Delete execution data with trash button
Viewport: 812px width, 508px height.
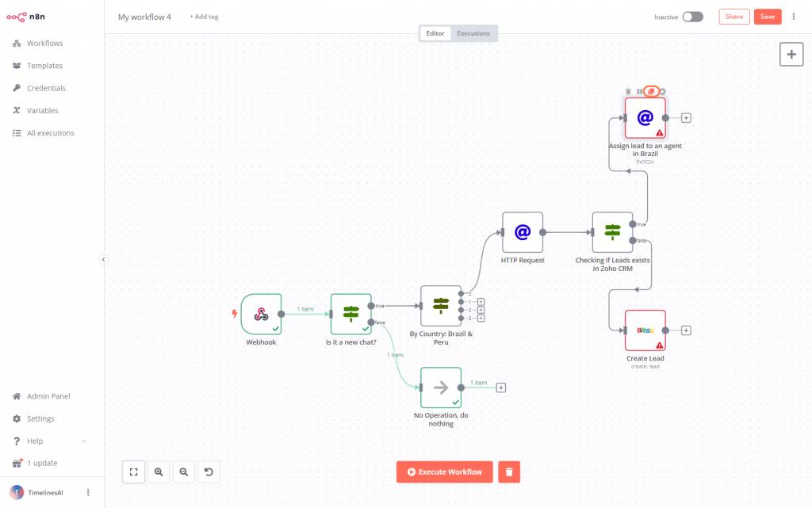point(509,472)
